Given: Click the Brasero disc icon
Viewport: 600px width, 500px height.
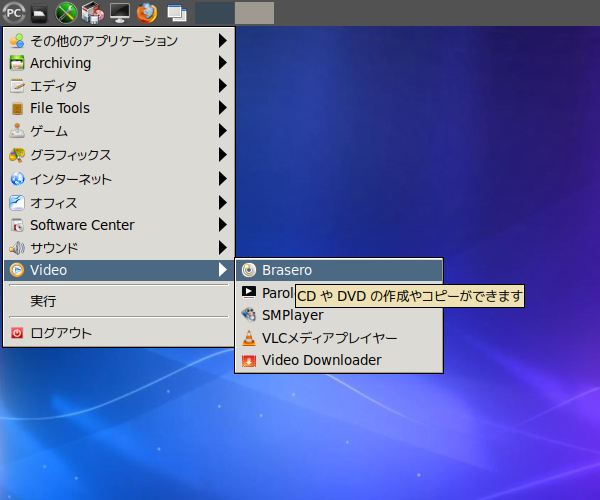Looking at the screenshot, I should [249, 270].
